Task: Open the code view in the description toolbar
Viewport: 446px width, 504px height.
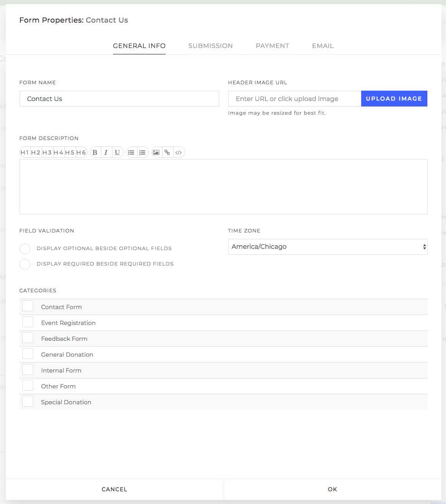Action: 179,152
